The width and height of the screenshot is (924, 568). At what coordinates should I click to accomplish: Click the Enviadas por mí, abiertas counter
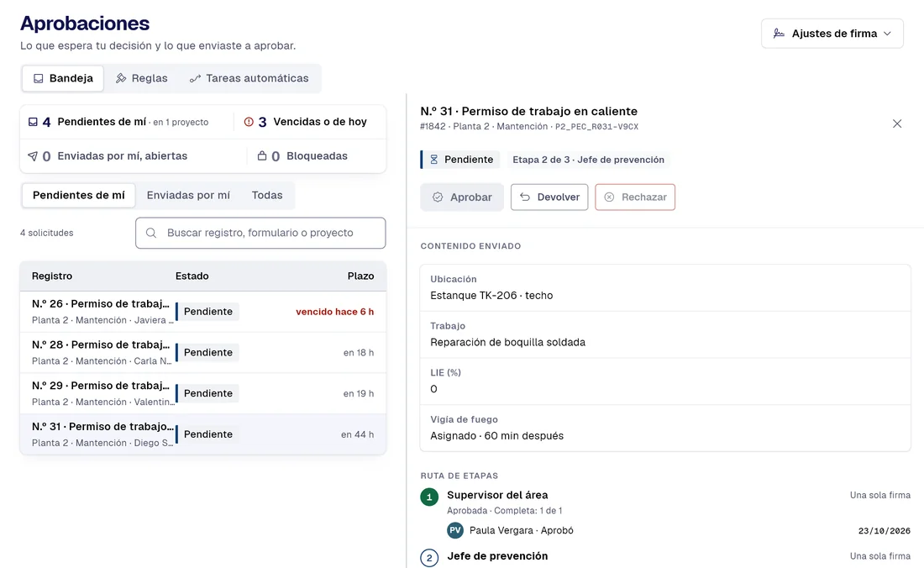[134, 156]
